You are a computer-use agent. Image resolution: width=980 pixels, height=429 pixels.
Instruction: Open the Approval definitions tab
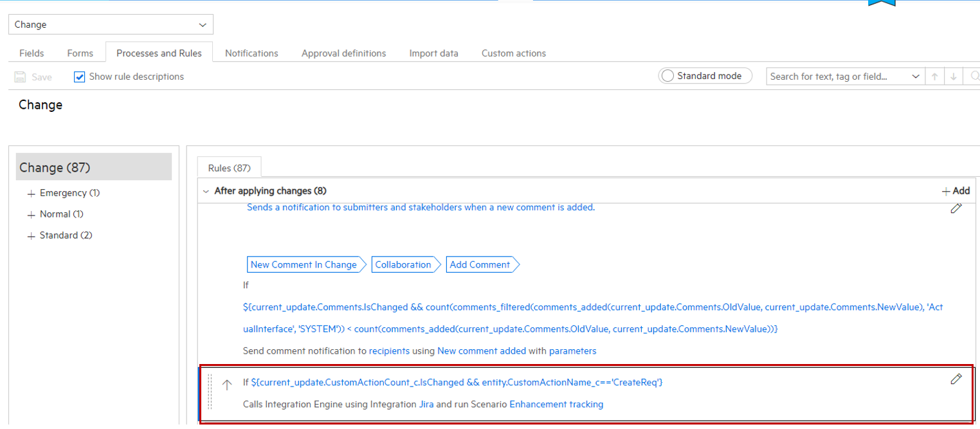coord(343,53)
